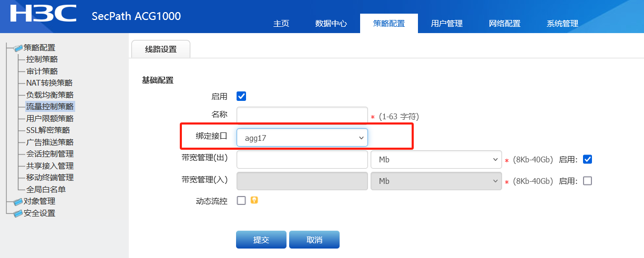Switch to the 数据中心 top menu

point(331,24)
